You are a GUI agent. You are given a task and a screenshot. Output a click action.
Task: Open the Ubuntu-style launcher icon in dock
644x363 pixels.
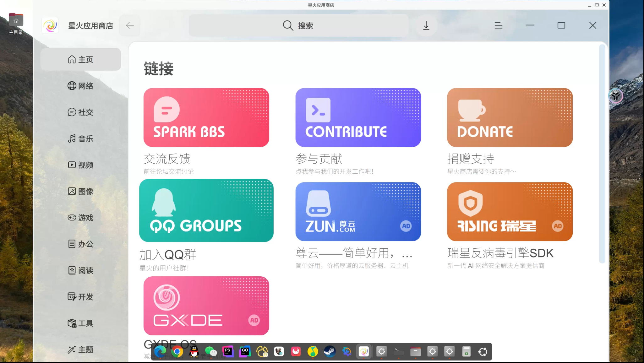[483, 352]
